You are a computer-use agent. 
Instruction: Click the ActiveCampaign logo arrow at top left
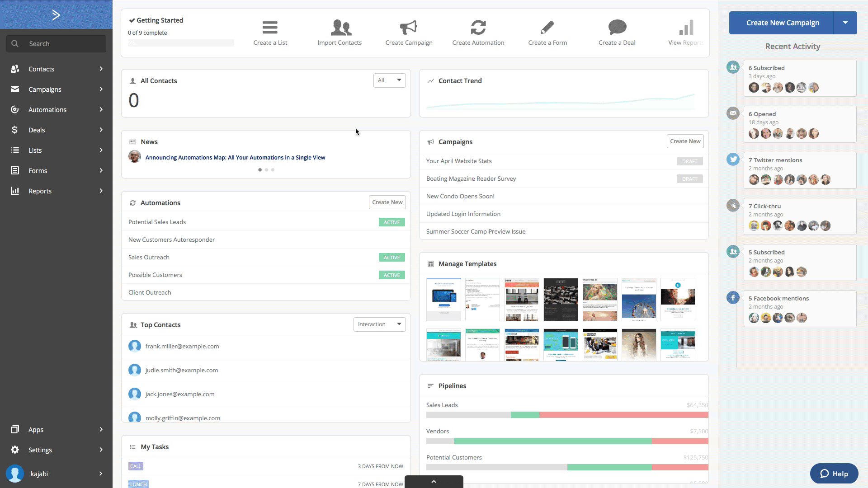point(56,15)
